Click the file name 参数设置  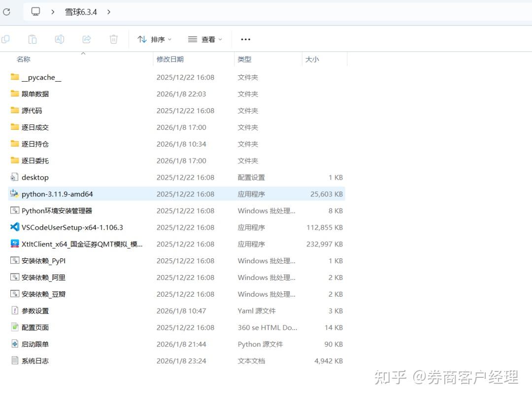click(35, 311)
